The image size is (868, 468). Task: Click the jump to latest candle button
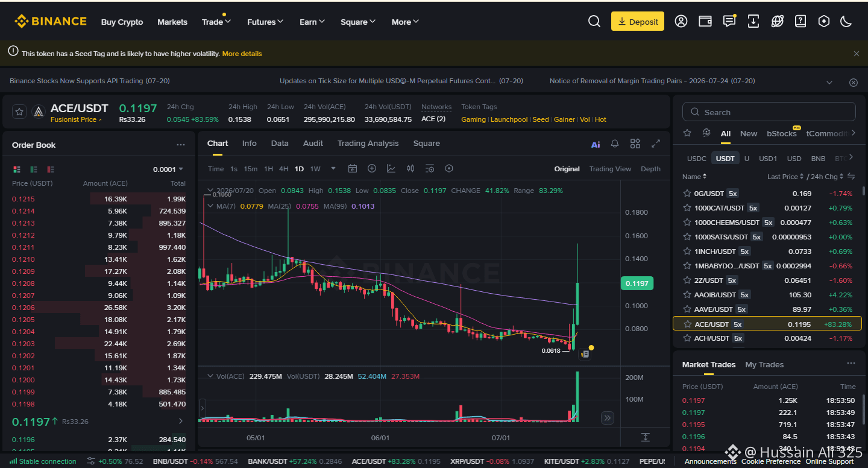[x=608, y=418]
